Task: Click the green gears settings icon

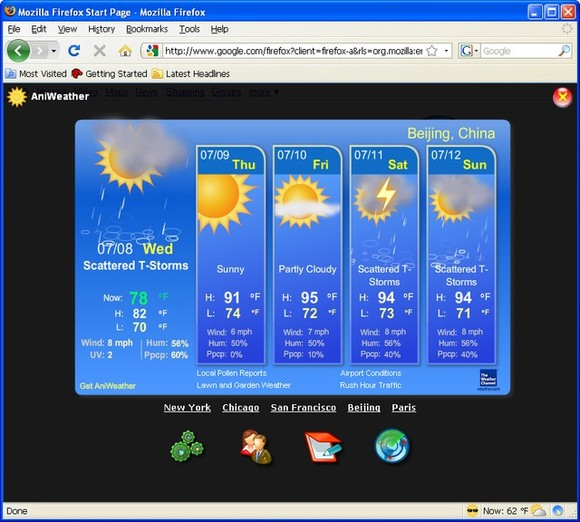Action: pos(186,446)
